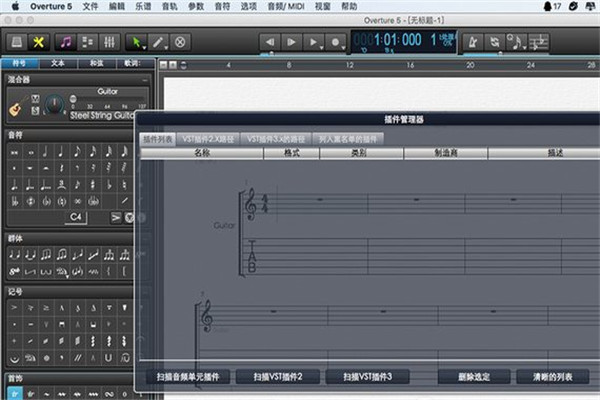The image size is (600, 400).
Task: Select the green arrow pointer tool
Action: click(x=135, y=42)
